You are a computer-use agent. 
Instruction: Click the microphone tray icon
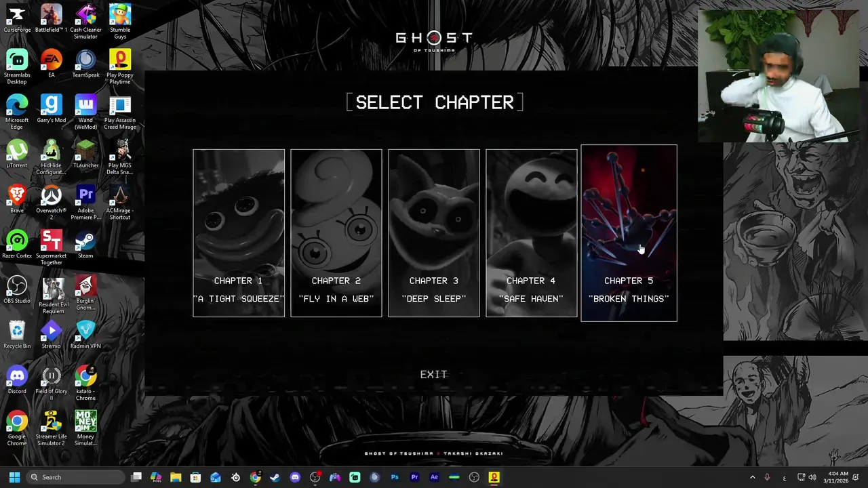point(767,477)
